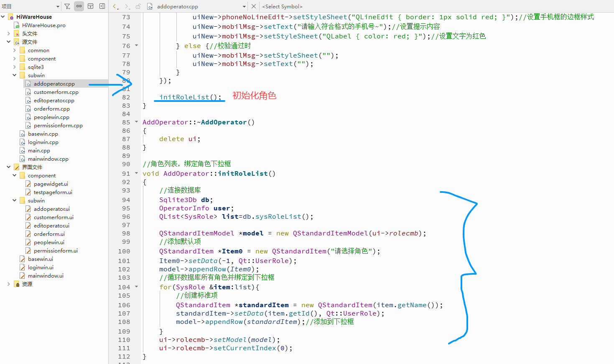Click the testpageform.ui form icon

(x=28, y=192)
